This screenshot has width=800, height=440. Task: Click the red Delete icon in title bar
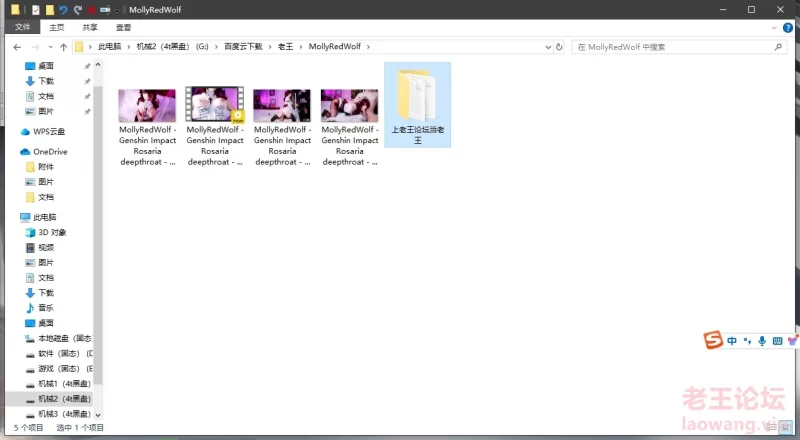[x=91, y=10]
